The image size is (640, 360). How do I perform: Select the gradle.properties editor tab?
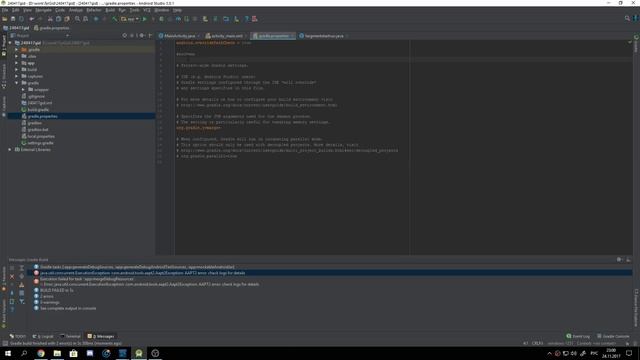pos(273,36)
